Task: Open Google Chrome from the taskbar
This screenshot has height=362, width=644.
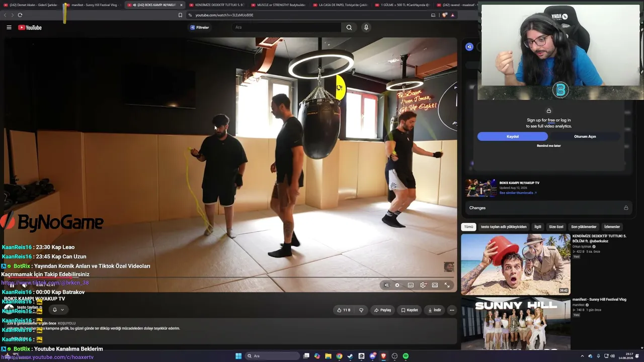Action: point(339,356)
